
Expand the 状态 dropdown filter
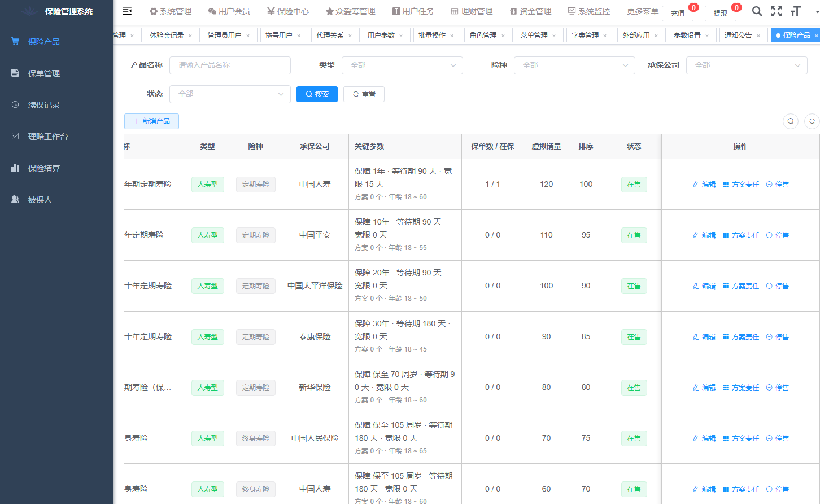pos(230,94)
